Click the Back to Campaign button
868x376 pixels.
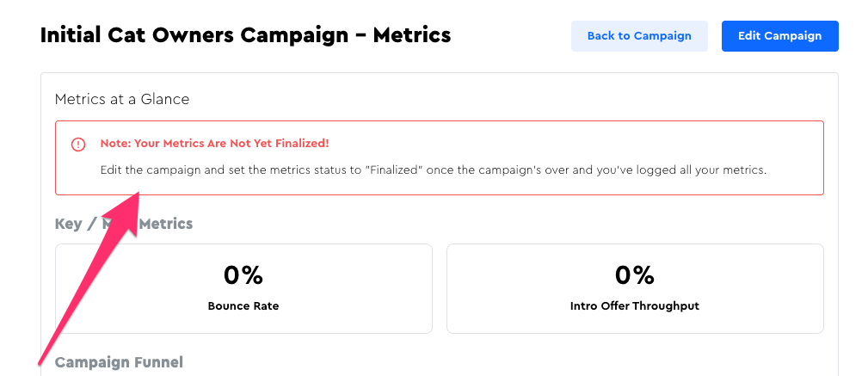(x=639, y=36)
